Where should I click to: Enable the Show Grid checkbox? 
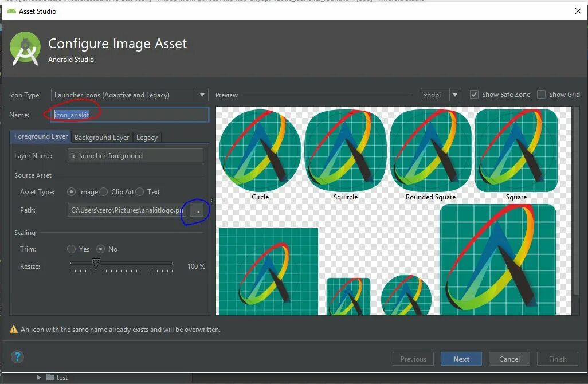pos(541,95)
